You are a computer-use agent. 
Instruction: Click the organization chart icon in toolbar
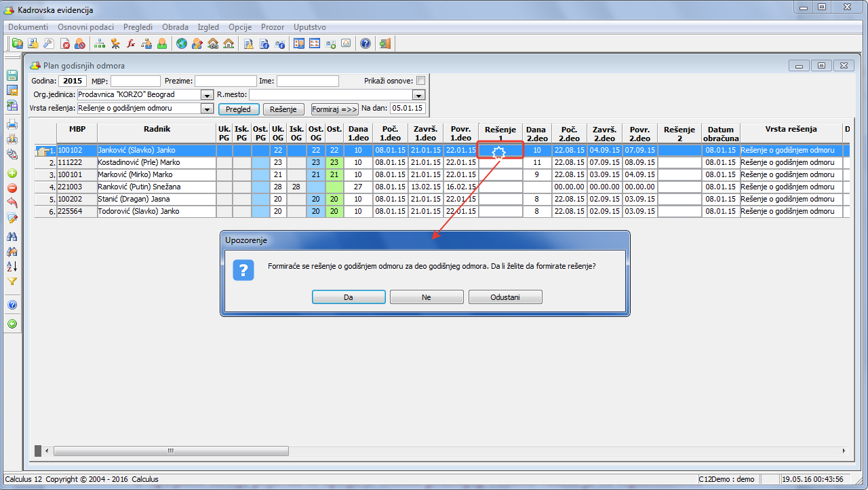(100, 43)
